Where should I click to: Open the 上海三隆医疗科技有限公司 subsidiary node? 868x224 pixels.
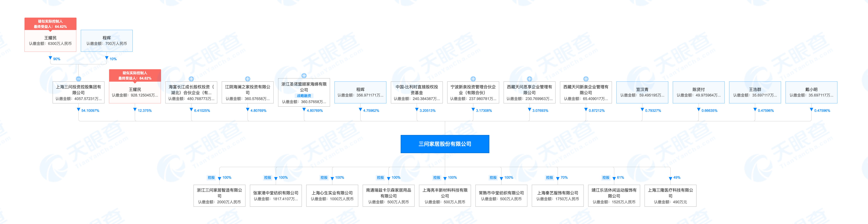670,196
